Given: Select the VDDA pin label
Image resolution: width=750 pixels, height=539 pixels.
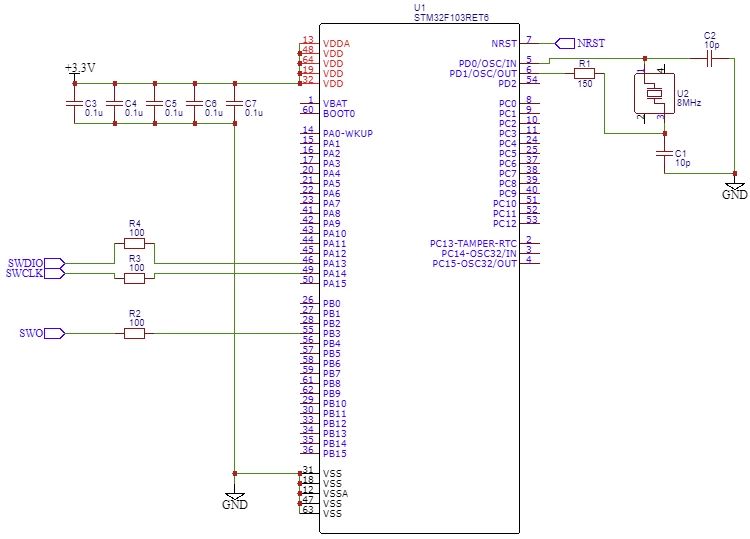Looking at the screenshot, I should pyautogui.click(x=336, y=44).
